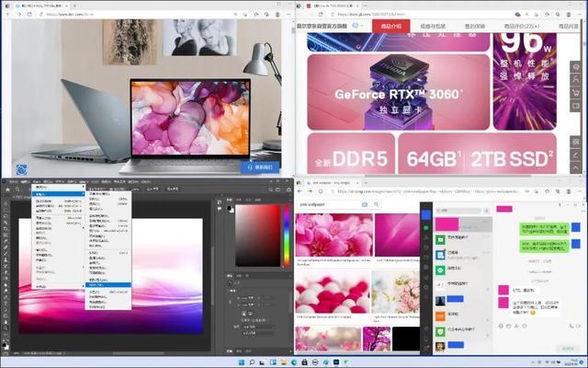
Task: Select the Crop tool in Photoshop
Action: 6,228
